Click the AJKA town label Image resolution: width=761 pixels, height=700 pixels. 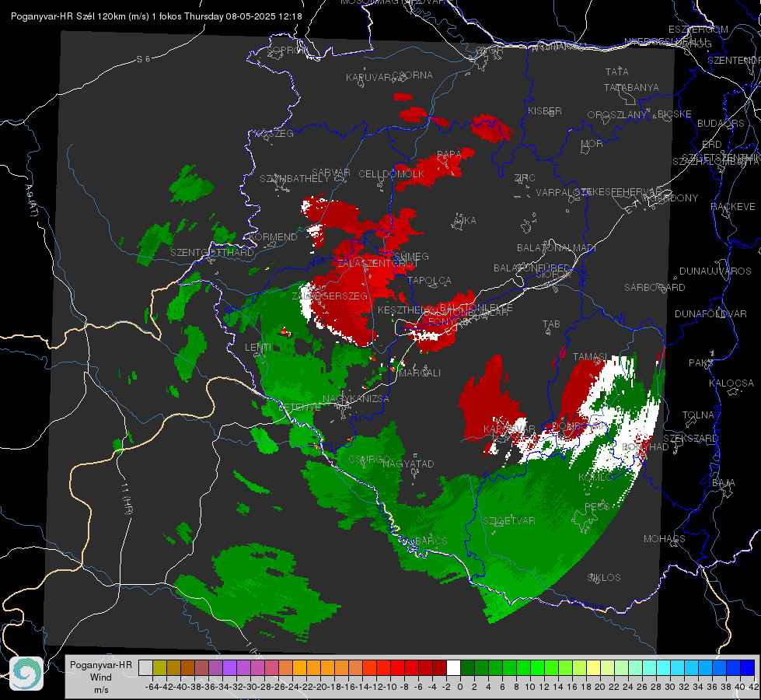465,221
